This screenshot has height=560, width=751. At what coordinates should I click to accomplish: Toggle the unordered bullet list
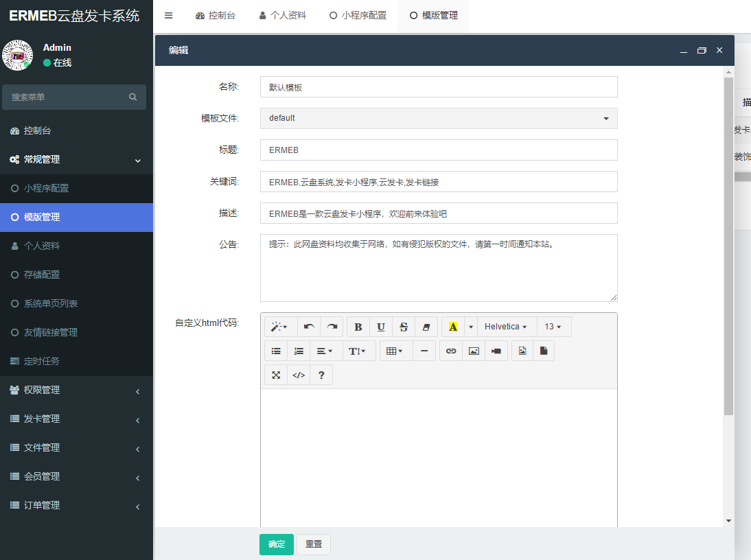pos(276,351)
